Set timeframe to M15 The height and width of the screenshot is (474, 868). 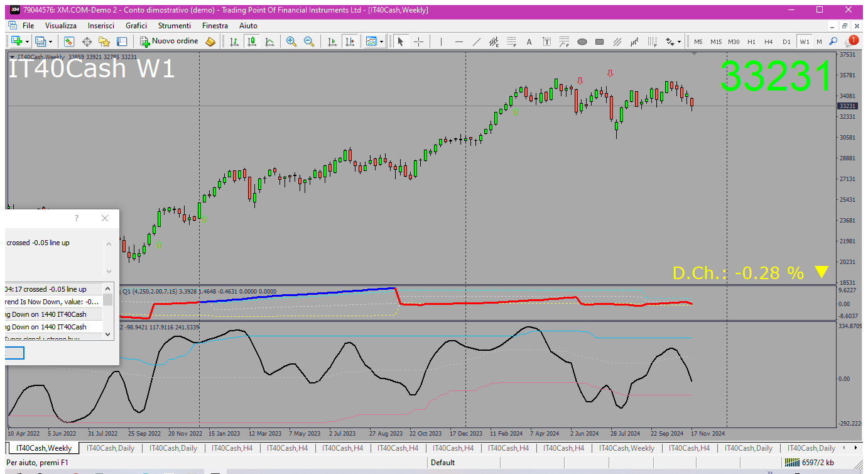716,41
